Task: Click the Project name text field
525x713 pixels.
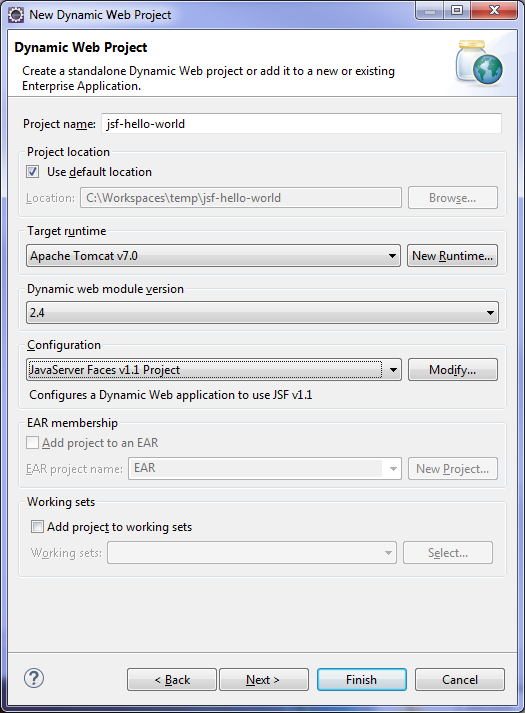Action: pyautogui.click(x=301, y=124)
